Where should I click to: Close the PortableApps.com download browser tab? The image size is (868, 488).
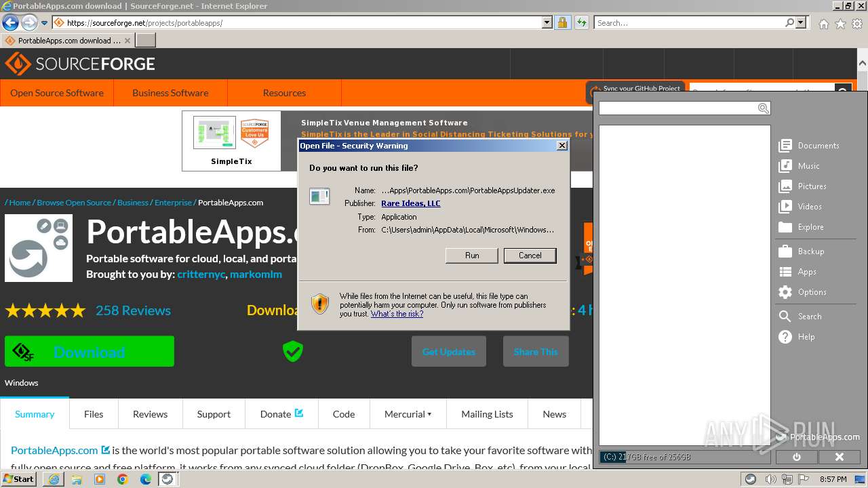click(x=127, y=41)
